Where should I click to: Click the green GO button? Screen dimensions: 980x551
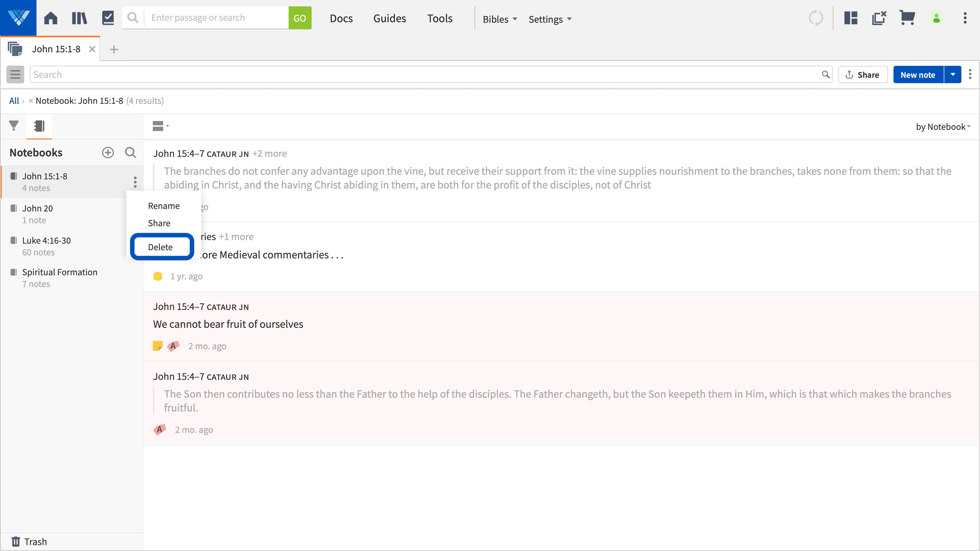point(300,18)
